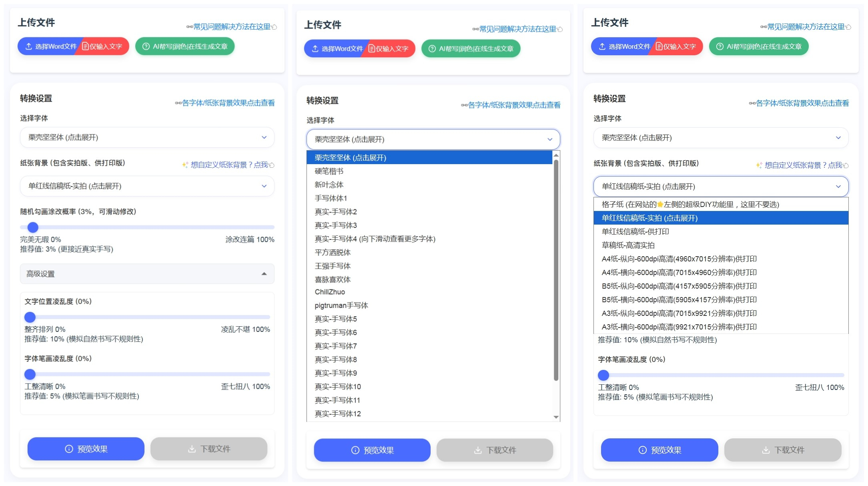Close right panel 单红线信稿纸 paper dropdown
Image resolution: width=868 pixels, height=486 pixels.
tap(838, 187)
